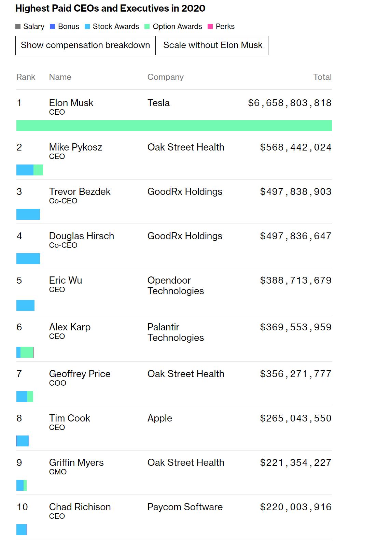Click the gray Salary legend swatch

click(18, 27)
